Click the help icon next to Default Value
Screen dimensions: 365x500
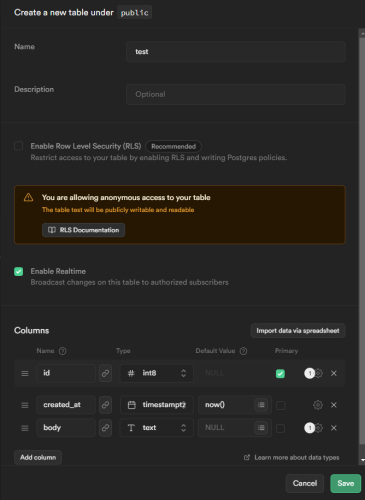[x=244, y=351]
